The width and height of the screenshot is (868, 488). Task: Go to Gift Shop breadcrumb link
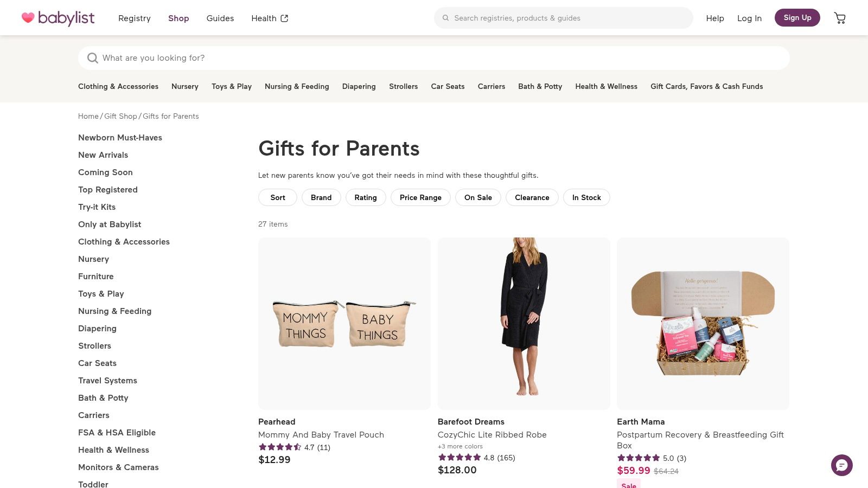click(x=120, y=116)
